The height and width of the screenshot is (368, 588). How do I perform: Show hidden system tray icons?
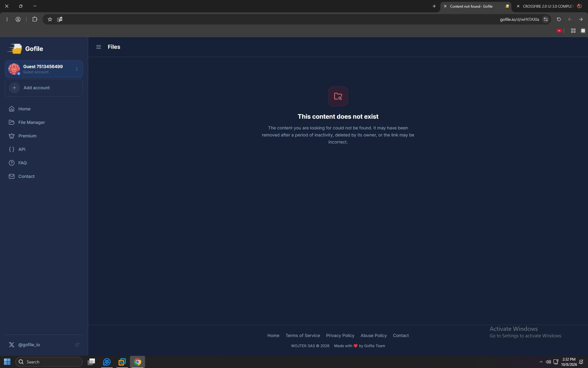(541, 362)
